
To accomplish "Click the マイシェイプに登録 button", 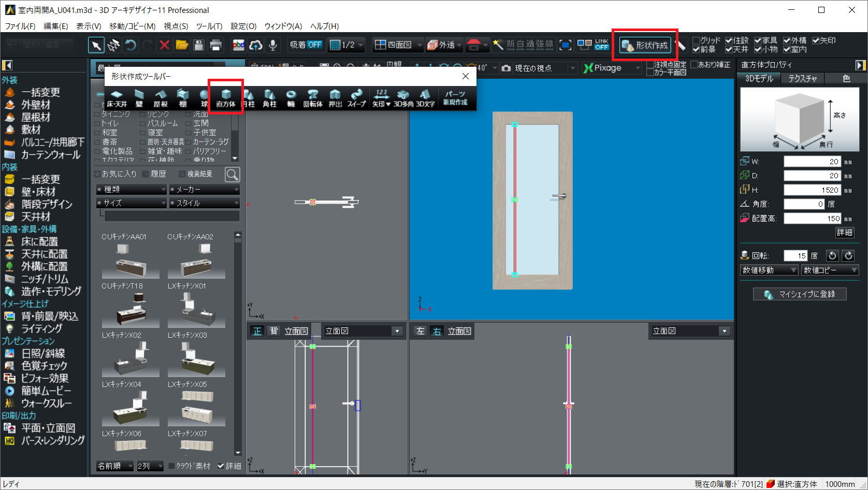I will click(x=800, y=294).
